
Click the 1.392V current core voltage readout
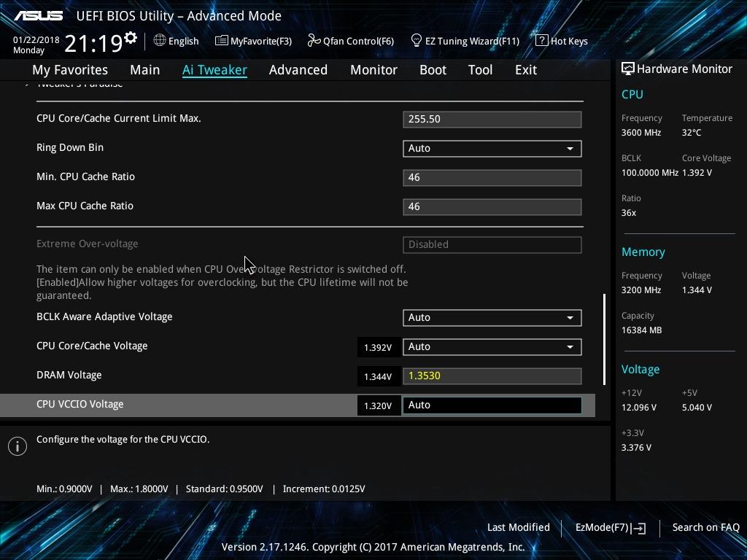(379, 348)
